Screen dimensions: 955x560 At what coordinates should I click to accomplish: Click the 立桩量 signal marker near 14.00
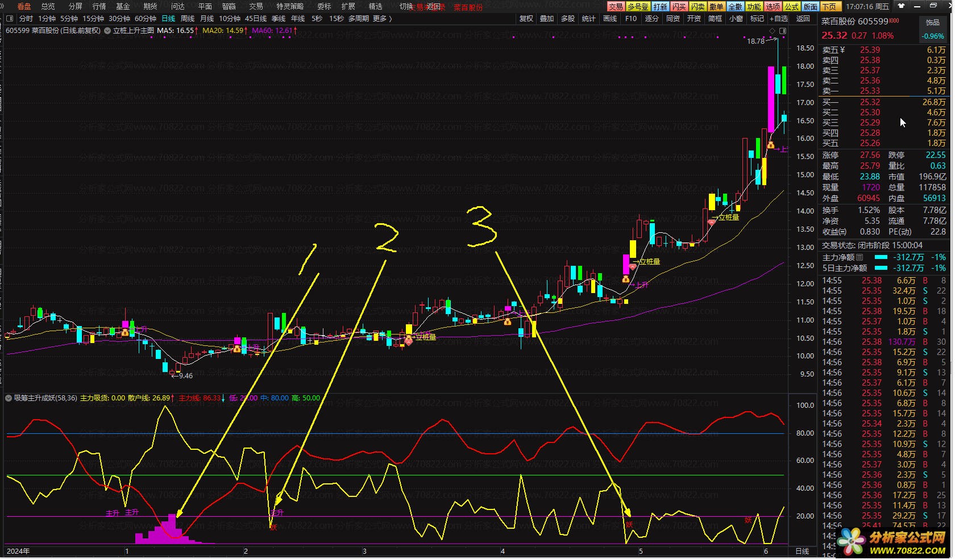point(728,217)
